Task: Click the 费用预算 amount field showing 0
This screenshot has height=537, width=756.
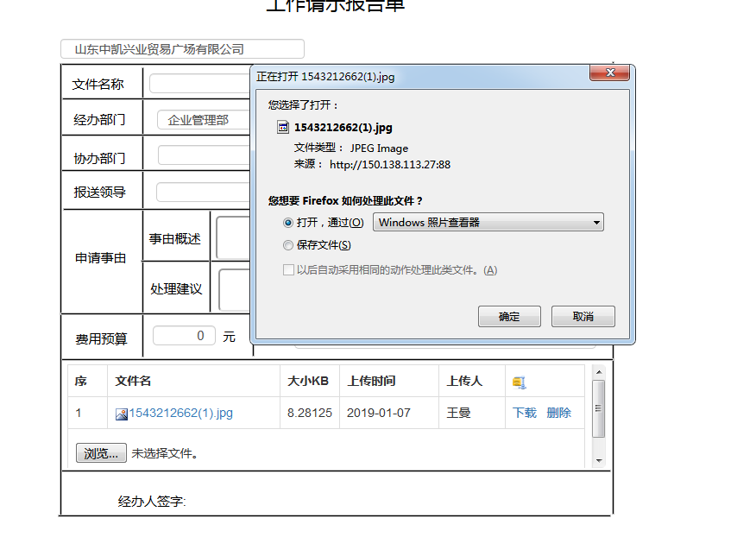Action: [x=182, y=335]
